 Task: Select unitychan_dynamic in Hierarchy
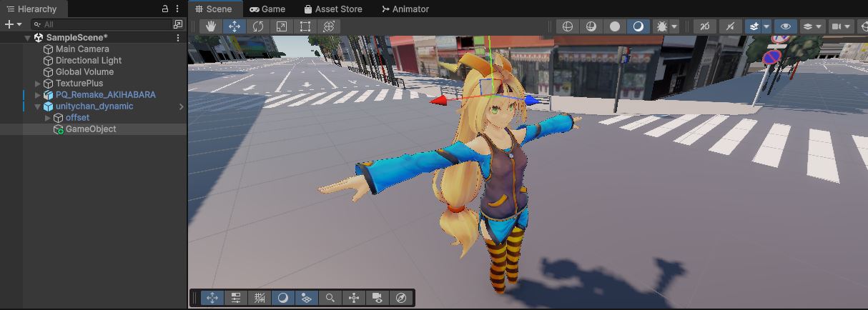[94, 106]
